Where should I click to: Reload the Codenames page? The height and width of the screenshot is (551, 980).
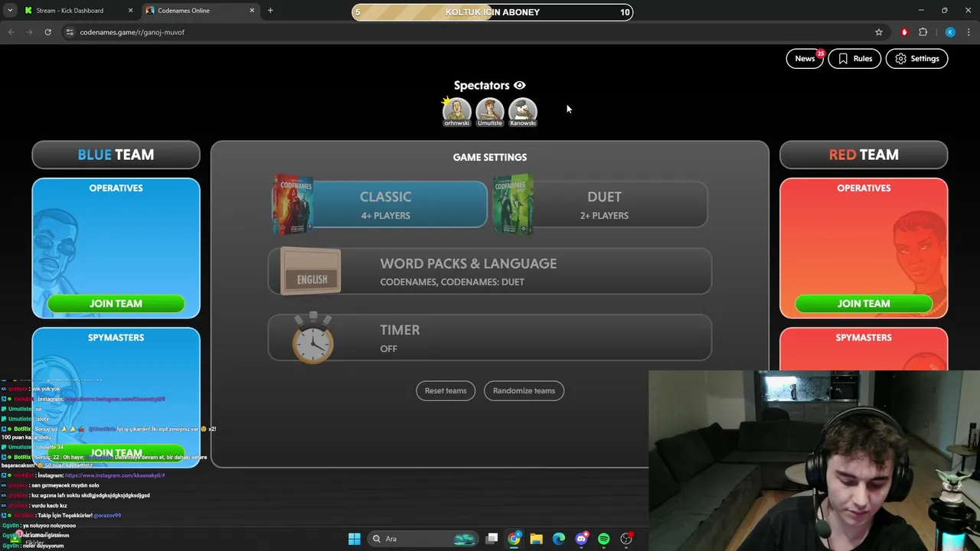(48, 32)
